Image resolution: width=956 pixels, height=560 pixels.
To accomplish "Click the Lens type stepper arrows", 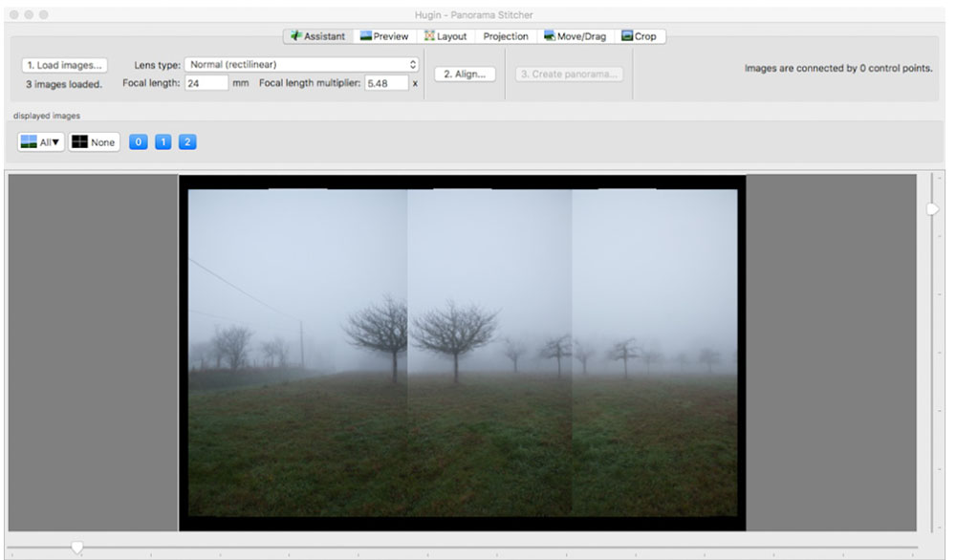I will (413, 64).
